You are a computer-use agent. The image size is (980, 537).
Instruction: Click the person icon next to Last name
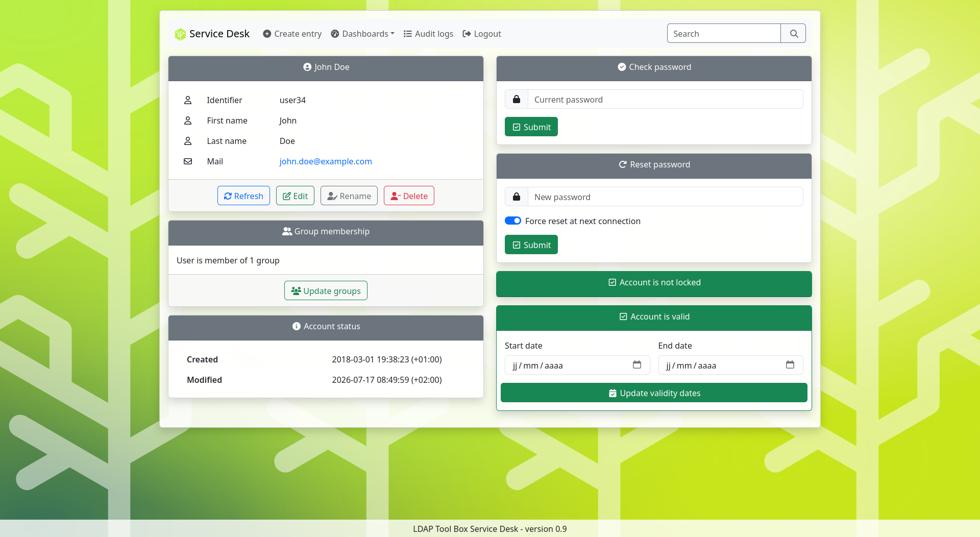pyautogui.click(x=188, y=141)
